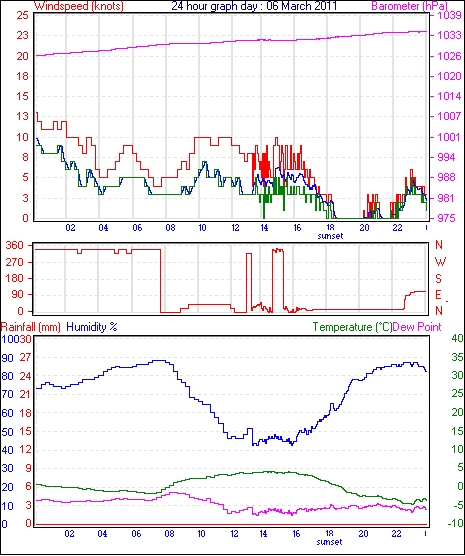Click the 12 hour tick on the windspeed graph
Viewport: 465px width, 556px height.
point(236,227)
